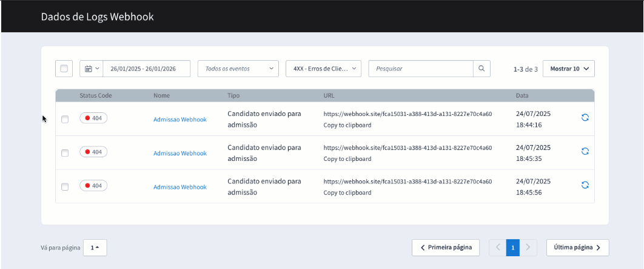
Task: Open the 'Vá para página' selector
Action: [x=95, y=248]
